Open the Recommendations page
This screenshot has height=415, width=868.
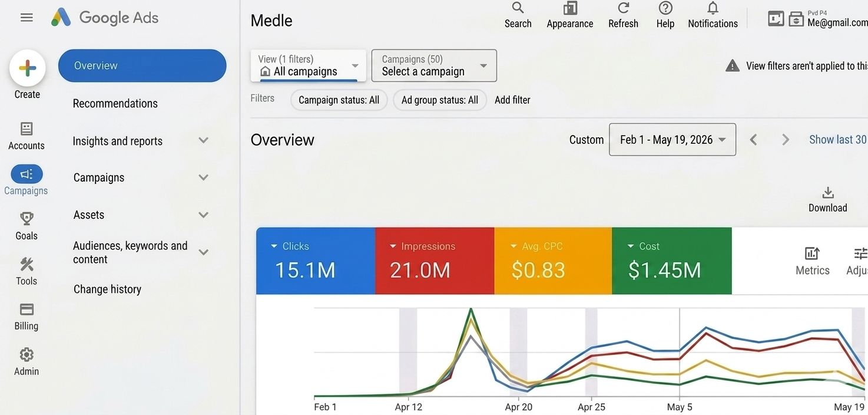pyautogui.click(x=115, y=104)
